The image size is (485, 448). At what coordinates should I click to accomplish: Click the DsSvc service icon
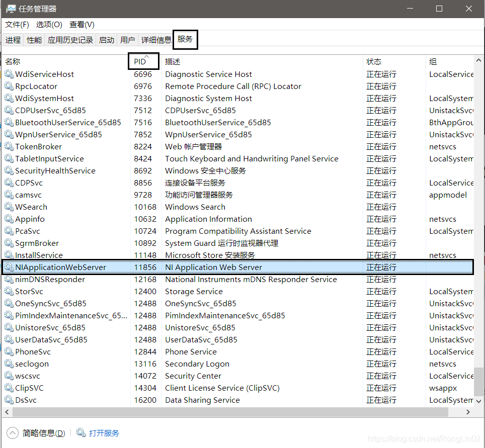(x=9, y=400)
